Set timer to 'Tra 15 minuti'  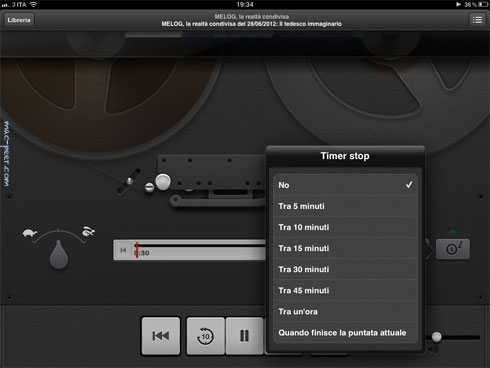345,248
